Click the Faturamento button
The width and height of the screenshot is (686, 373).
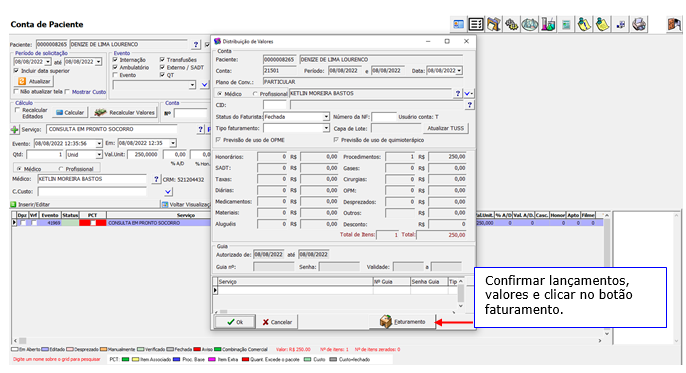click(x=403, y=322)
